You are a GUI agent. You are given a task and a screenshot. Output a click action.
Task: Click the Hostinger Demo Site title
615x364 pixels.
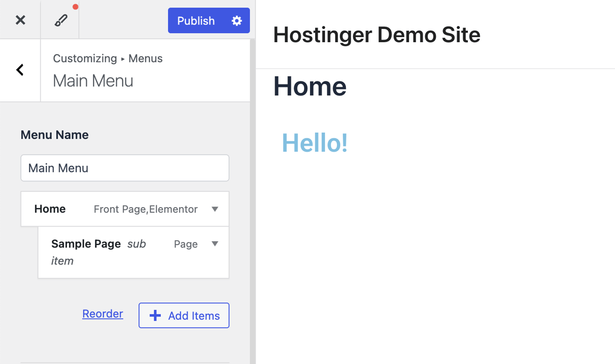[376, 35]
